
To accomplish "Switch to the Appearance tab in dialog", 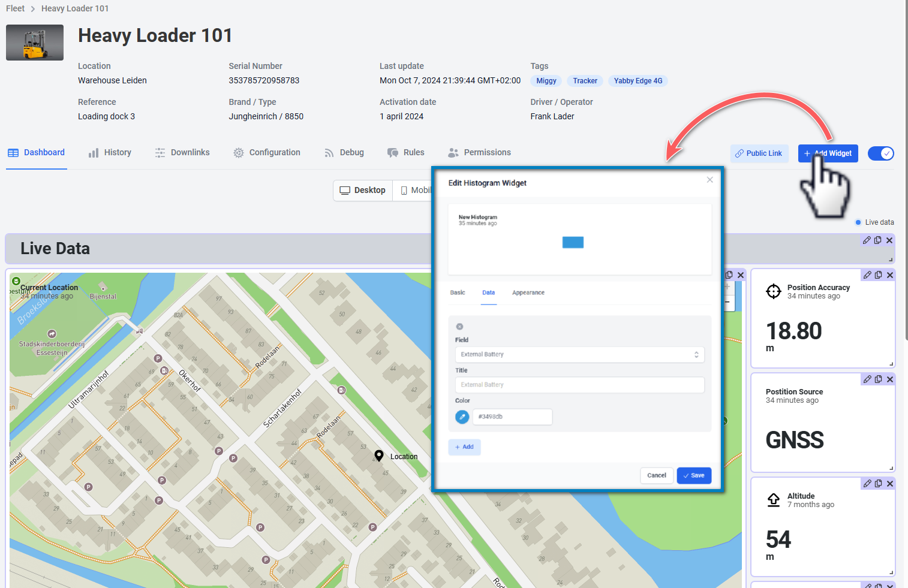I will pos(528,293).
